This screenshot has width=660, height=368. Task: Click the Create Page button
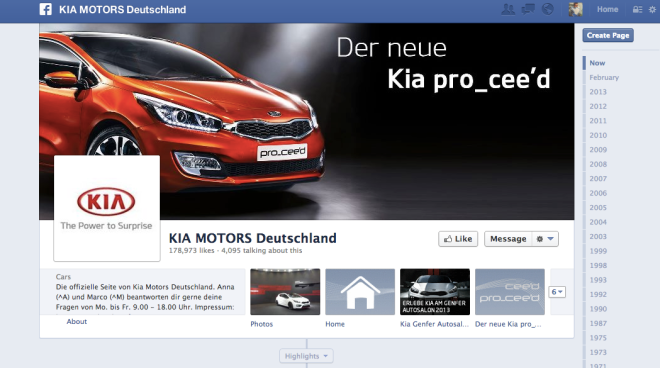coord(608,35)
